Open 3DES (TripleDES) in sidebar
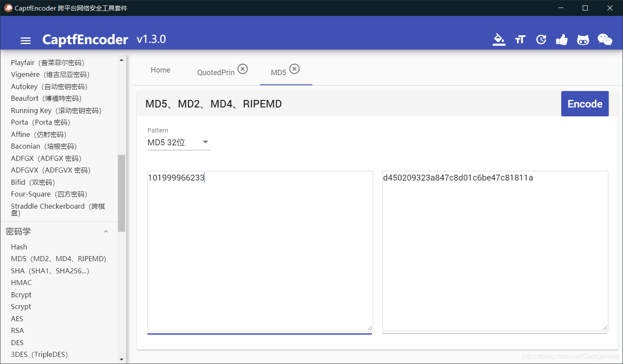This screenshot has height=364, width=623. pos(39,354)
